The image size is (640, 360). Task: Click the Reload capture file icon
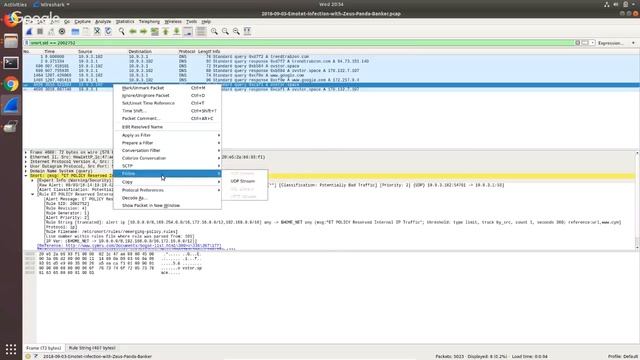(108, 31)
